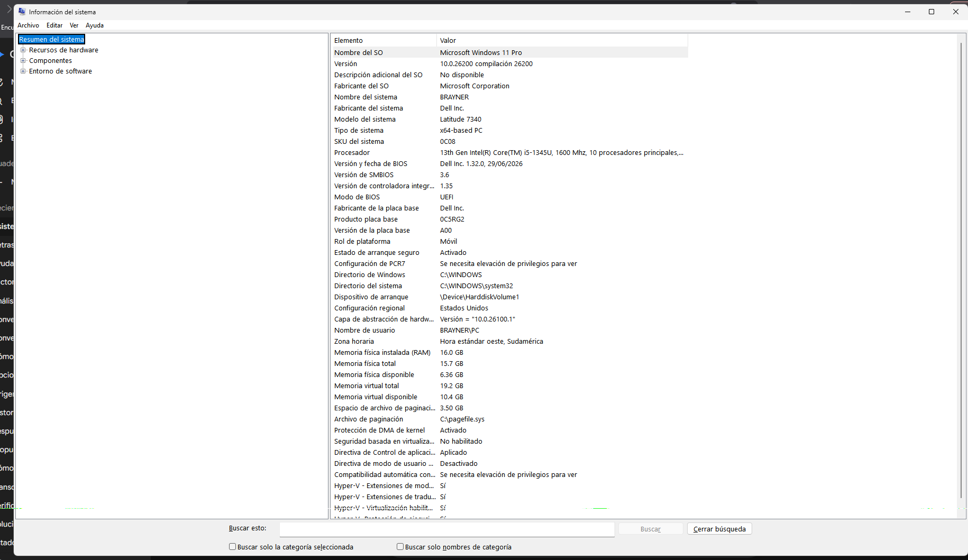Screen dimensions: 968x560
Task: Click the 'Versión y fecha de BIOS' element
Action: (x=371, y=163)
